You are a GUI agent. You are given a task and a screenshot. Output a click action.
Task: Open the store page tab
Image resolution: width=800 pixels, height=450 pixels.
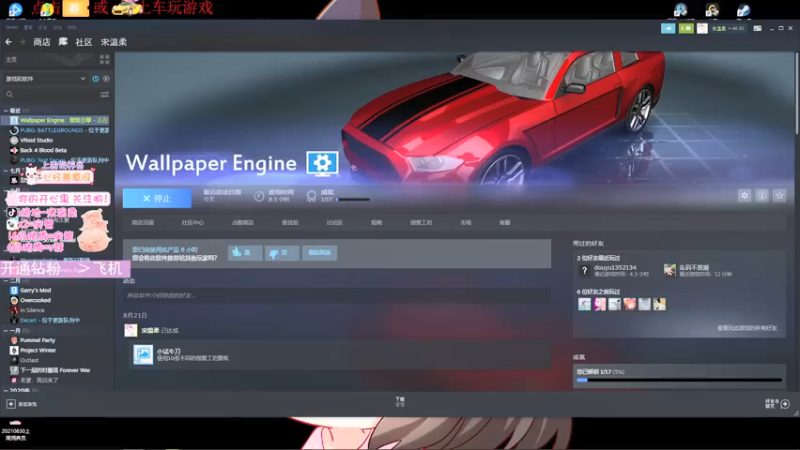coord(143,222)
